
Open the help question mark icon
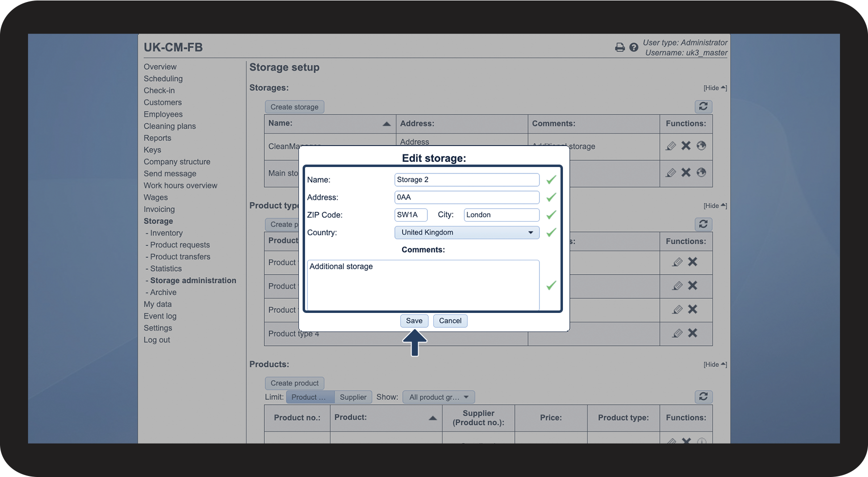[x=634, y=48]
